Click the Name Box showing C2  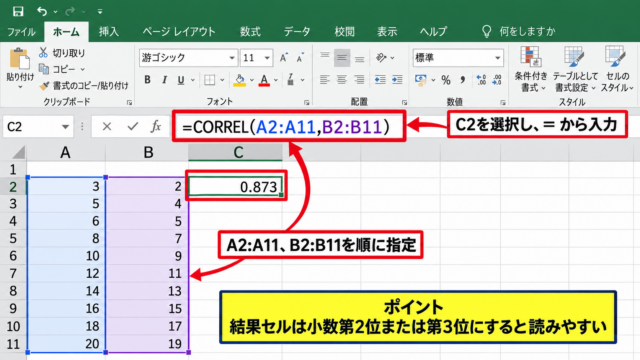pyautogui.click(x=31, y=127)
